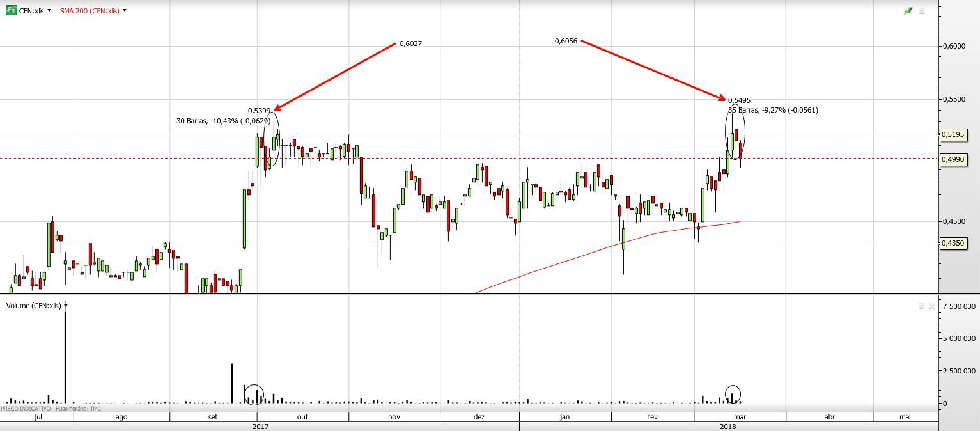980x431 pixels.
Task: Click the 'ago' month on time axis
Action: [121, 417]
